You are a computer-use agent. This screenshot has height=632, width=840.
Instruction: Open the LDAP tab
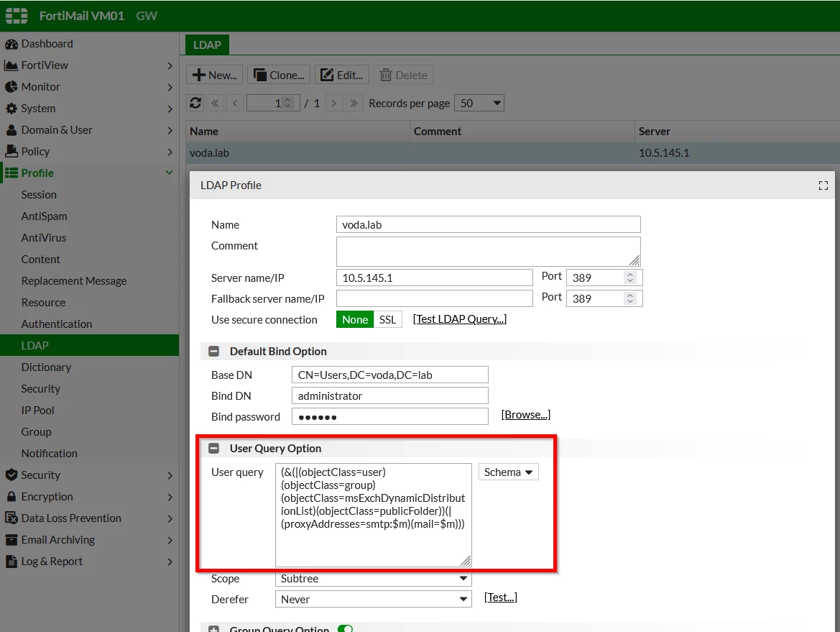point(208,45)
